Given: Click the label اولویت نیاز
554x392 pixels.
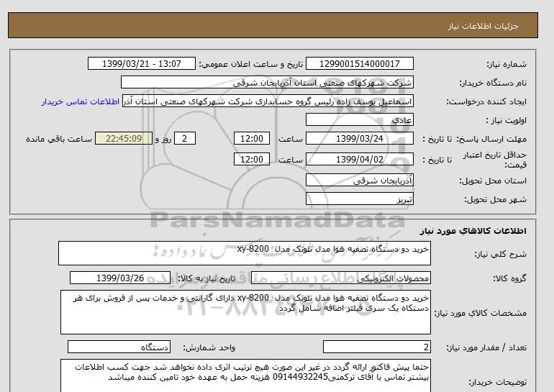Looking at the screenshot, I should [507, 120].
